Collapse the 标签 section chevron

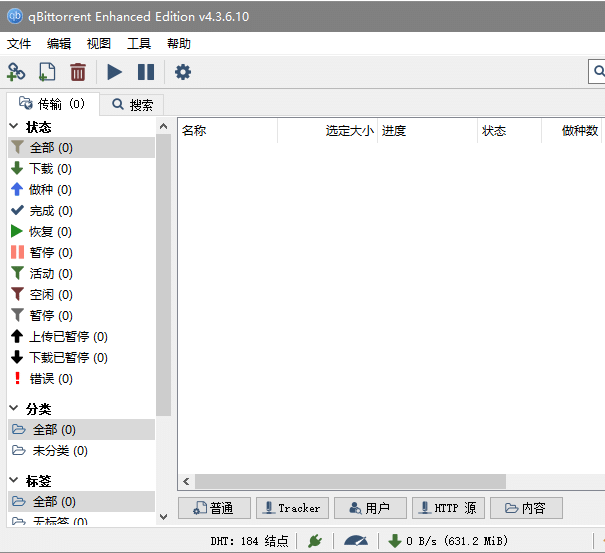tap(14, 480)
